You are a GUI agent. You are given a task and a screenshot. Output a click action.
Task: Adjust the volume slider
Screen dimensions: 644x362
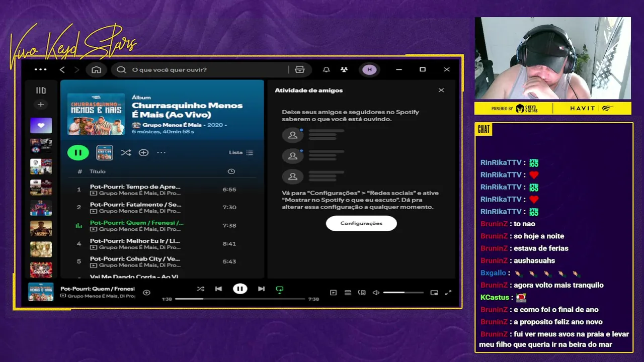tap(403, 293)
